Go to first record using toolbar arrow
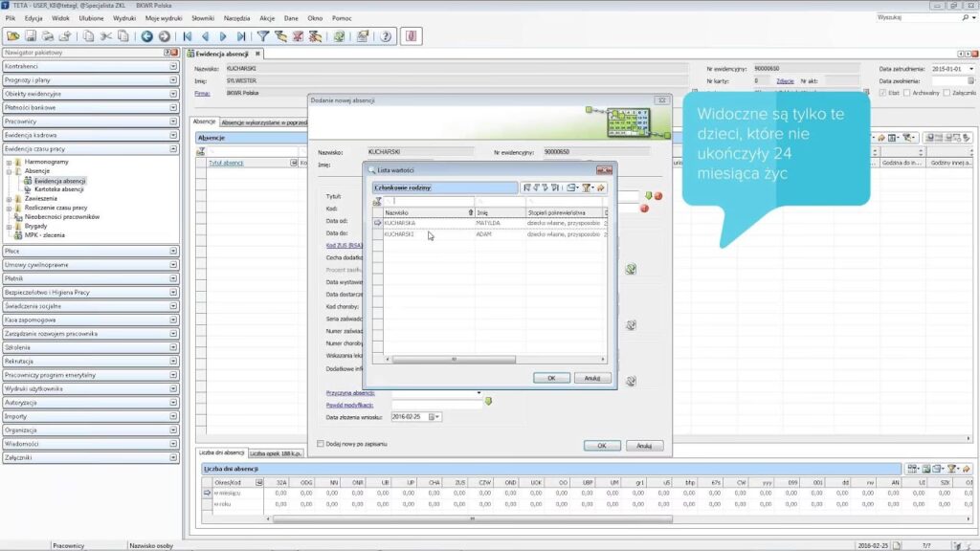980x551 pixels. [189, 36]
